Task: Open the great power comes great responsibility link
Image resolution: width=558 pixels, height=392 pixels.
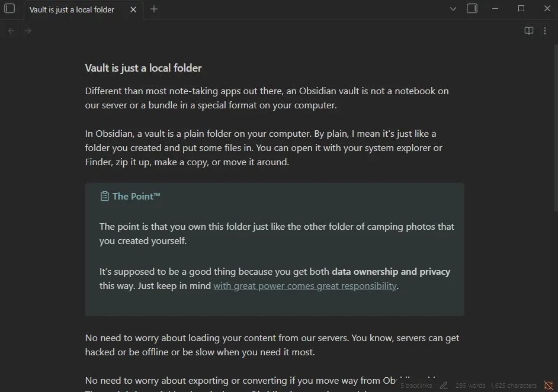Action: pos(304,285)
